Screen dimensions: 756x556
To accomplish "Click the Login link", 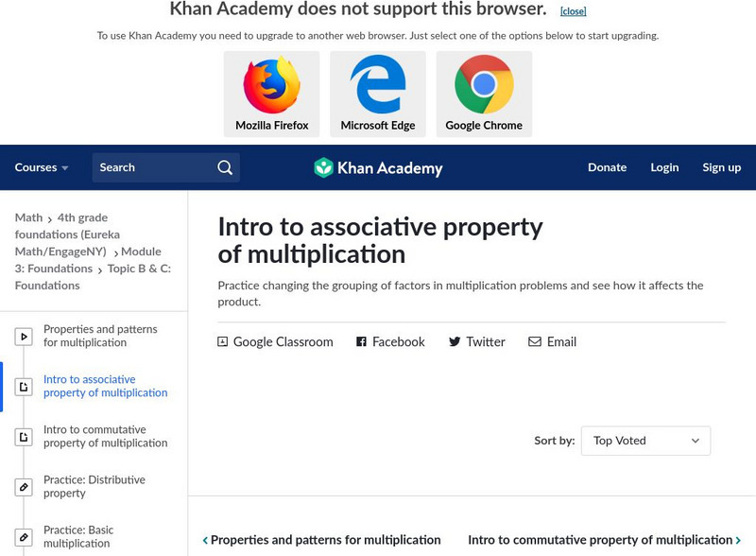I will (x=664, y=167).
